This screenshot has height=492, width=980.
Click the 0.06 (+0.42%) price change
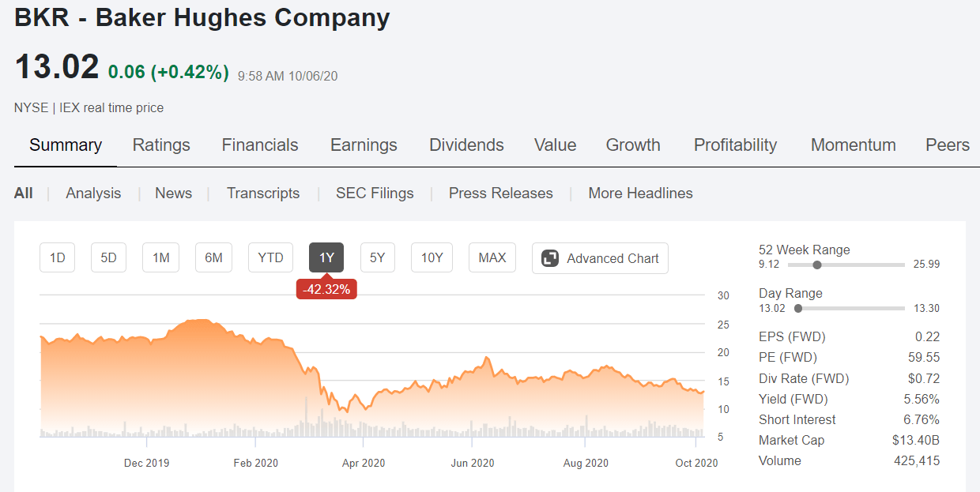tap(168, 73)
